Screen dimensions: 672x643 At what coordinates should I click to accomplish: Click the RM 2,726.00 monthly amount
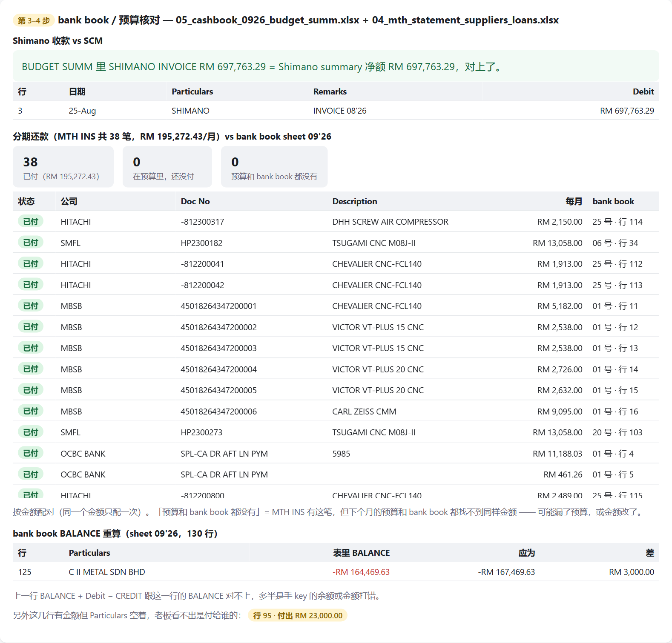coord(560,369)
